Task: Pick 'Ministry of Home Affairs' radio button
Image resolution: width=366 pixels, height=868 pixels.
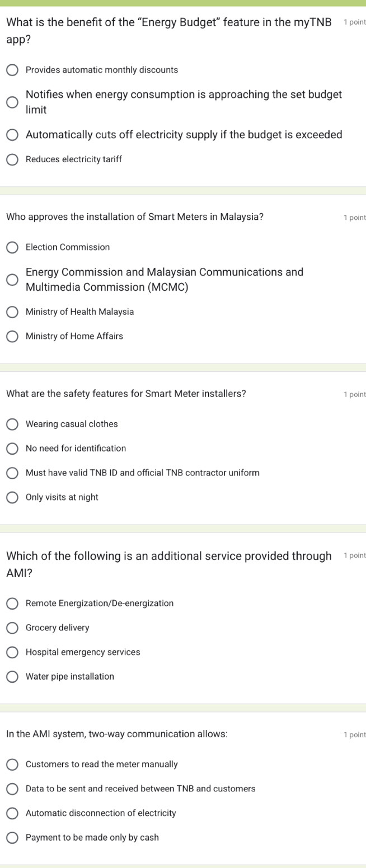Action: pos(12,337)
